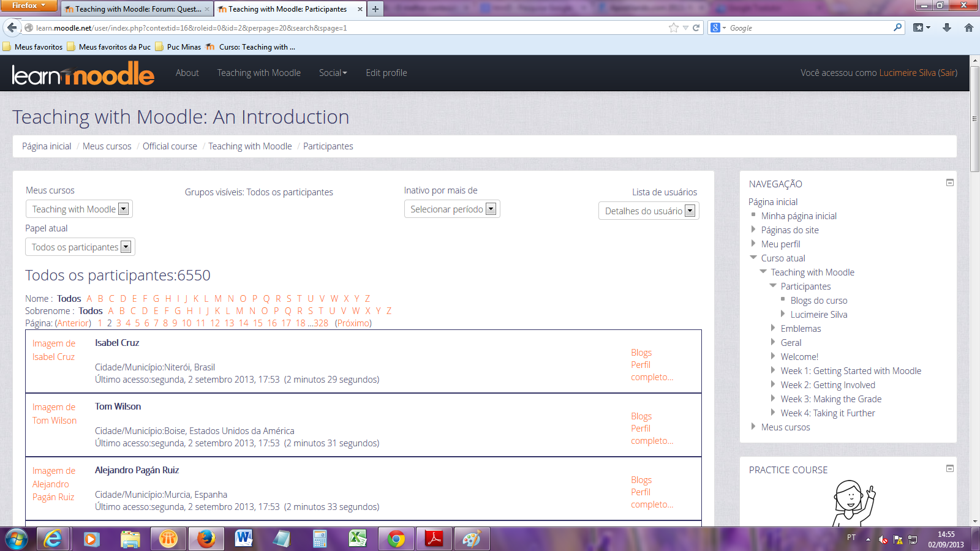This screenshot has width=980, height=551.
Task: Open file explorer folder taskbar icon
Action: [x=130, y=539]
